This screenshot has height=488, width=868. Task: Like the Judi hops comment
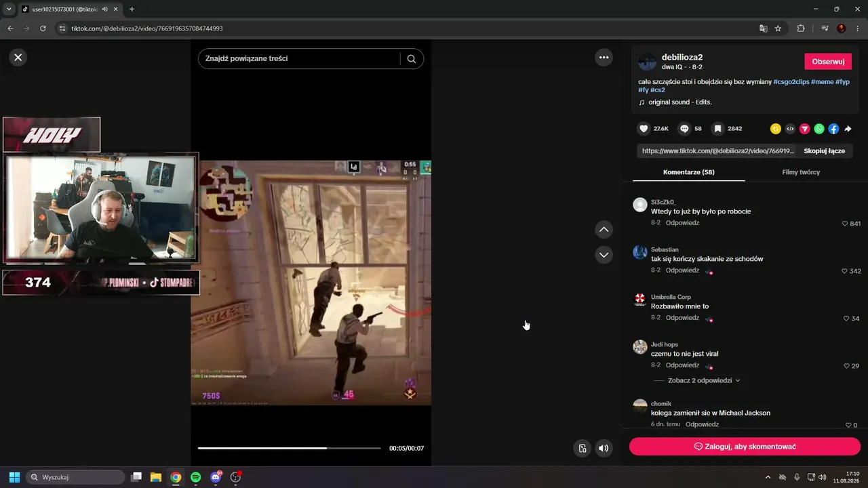pyautogui.click(x=846, y=366)
